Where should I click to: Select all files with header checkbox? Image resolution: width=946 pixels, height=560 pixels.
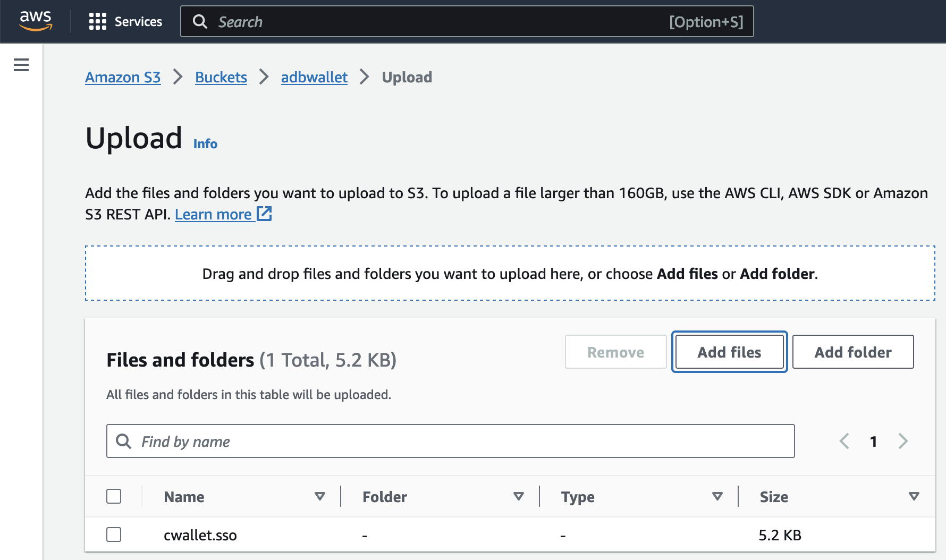114,496
